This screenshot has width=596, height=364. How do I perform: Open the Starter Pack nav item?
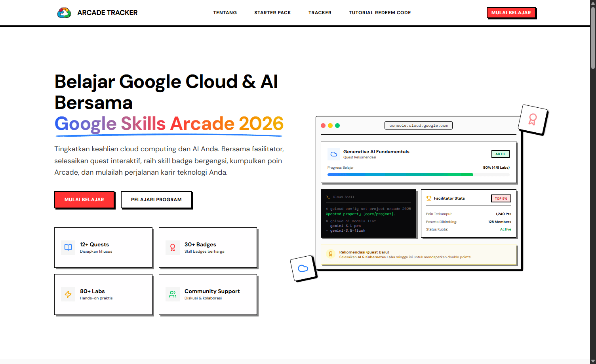point(272,13)
